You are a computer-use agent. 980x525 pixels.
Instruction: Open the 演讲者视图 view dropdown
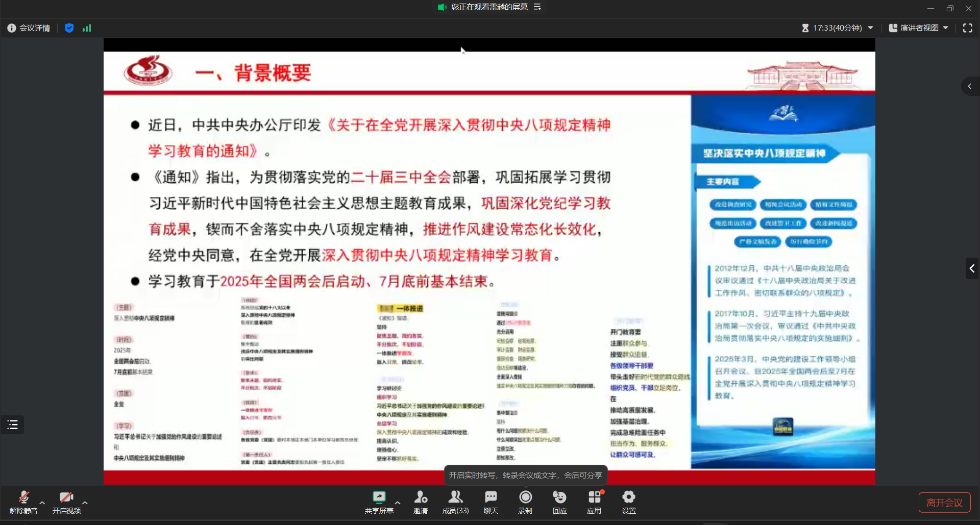pyautogui.click(x=919, y=28)
